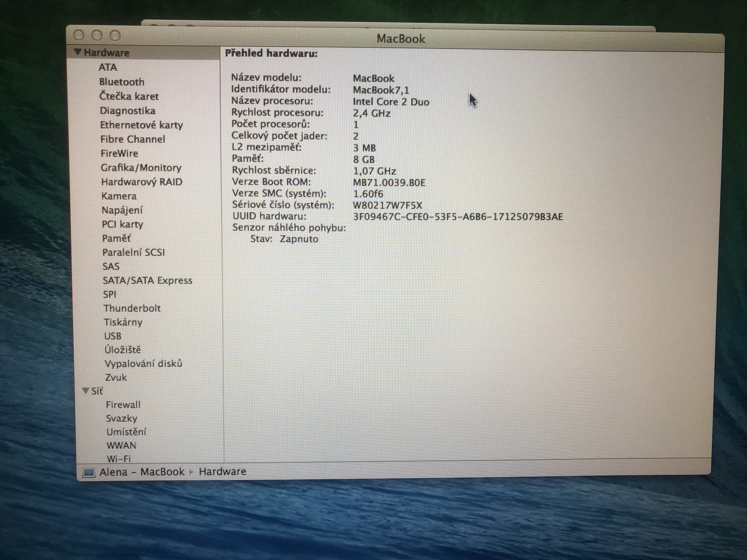Open the Grafika/Monitory entry
The width and height of the screenshot is (747, 560).
tap(141, 168)
